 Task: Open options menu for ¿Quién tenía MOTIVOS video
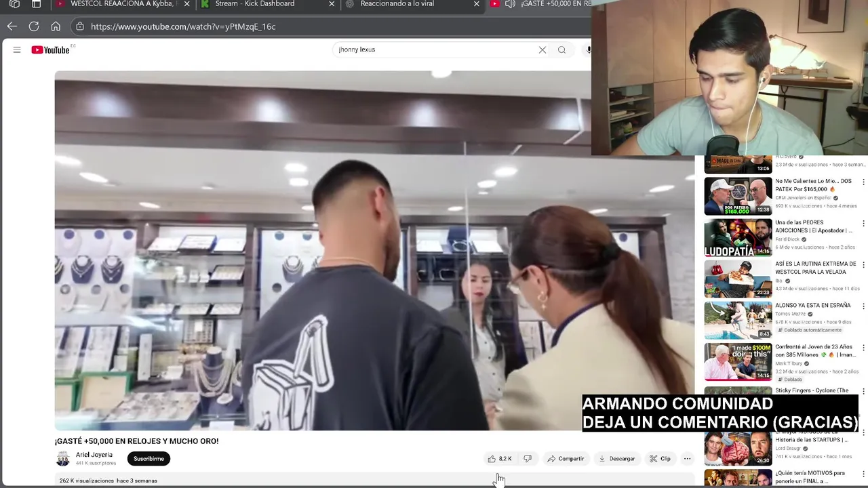tap(863, 474)
